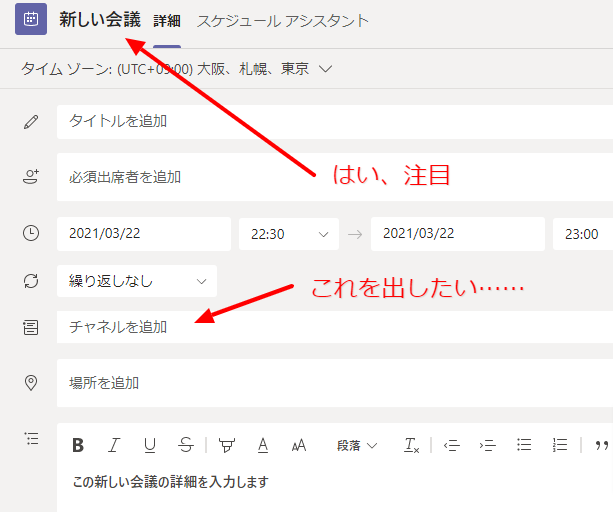Toggle italic text formatting
The width and height of the screenshot is (613, 512).
pyautogui.click(x=114, y=445)
